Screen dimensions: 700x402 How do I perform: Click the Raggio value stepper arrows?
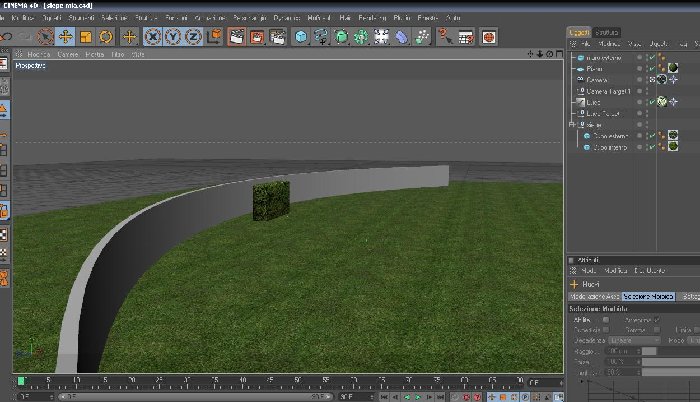[639, 351]
